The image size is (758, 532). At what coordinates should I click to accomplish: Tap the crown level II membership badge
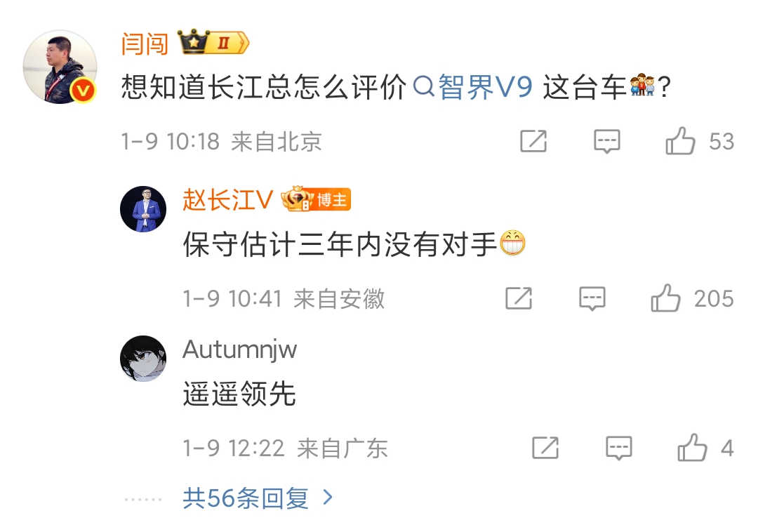[x=213, y=43]
